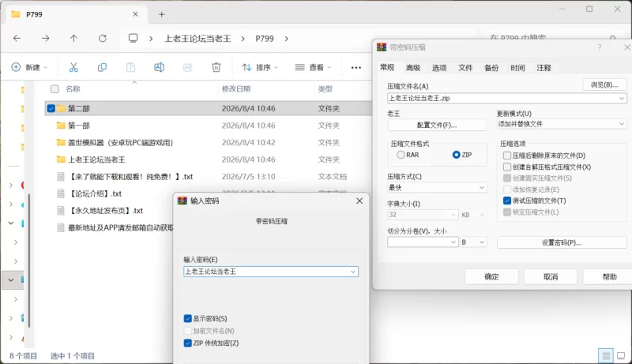
Task: Select the RAR archive format
Action: [x=401, y=155]
